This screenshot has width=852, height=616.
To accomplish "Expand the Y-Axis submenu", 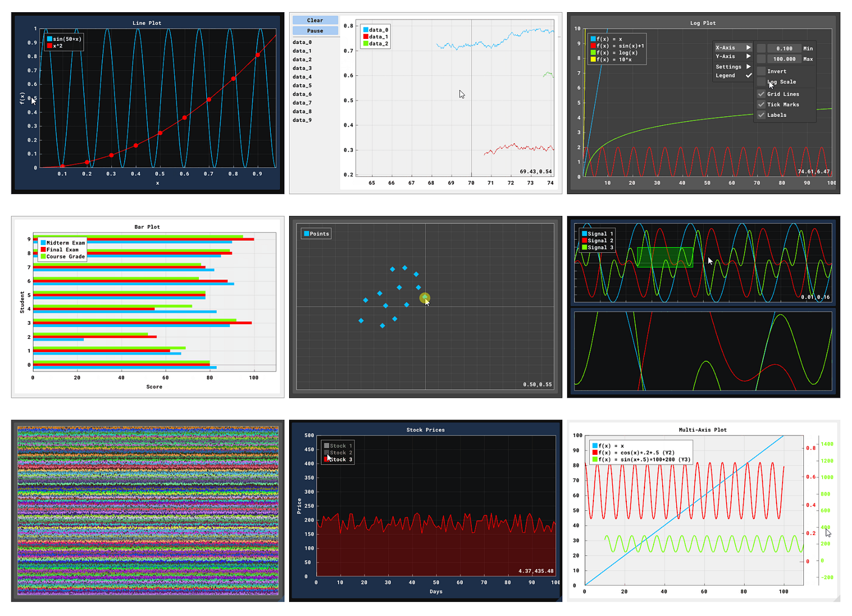I will tap(733, 57).
